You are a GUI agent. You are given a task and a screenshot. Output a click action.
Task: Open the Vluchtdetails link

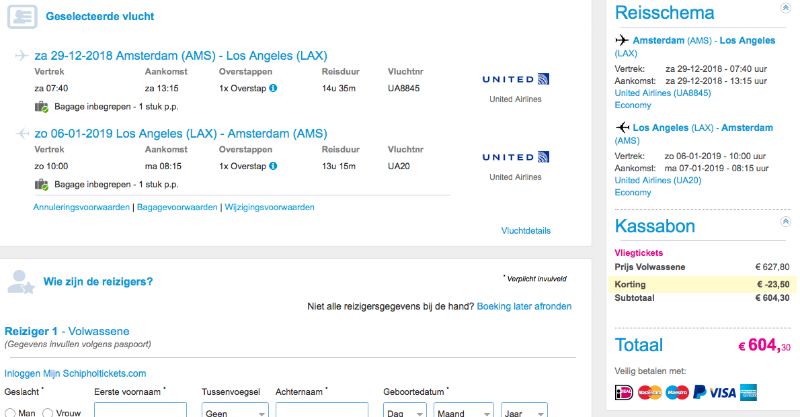click(525, 230)
